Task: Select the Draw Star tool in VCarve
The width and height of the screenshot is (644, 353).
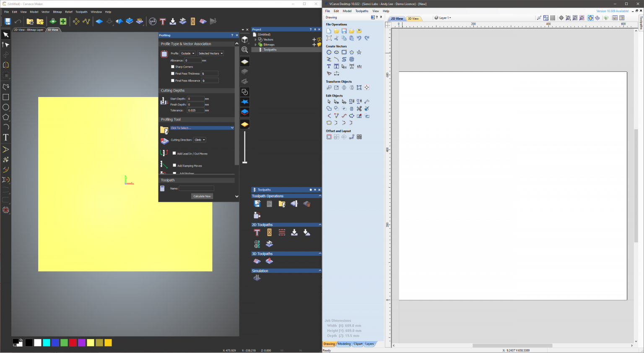Action: pos(359,52)
